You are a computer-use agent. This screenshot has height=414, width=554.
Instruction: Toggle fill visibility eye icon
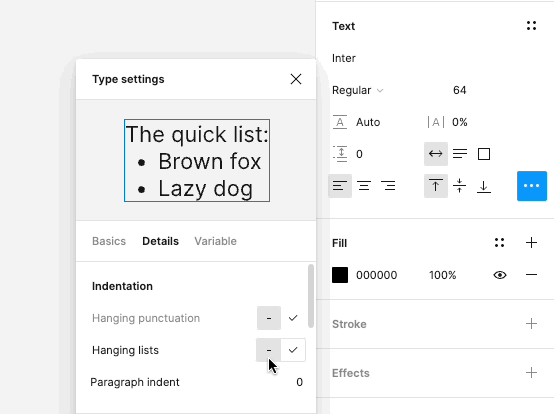500,275
